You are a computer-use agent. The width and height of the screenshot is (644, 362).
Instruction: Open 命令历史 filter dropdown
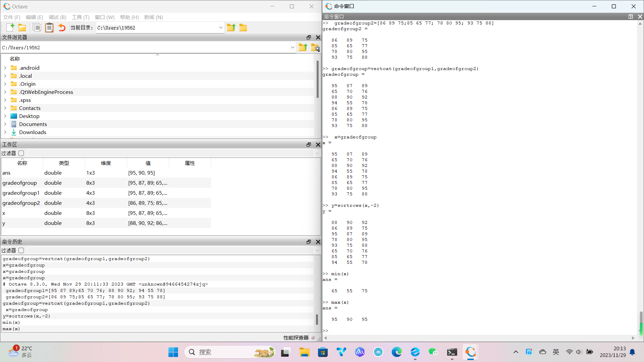(317, 250)
